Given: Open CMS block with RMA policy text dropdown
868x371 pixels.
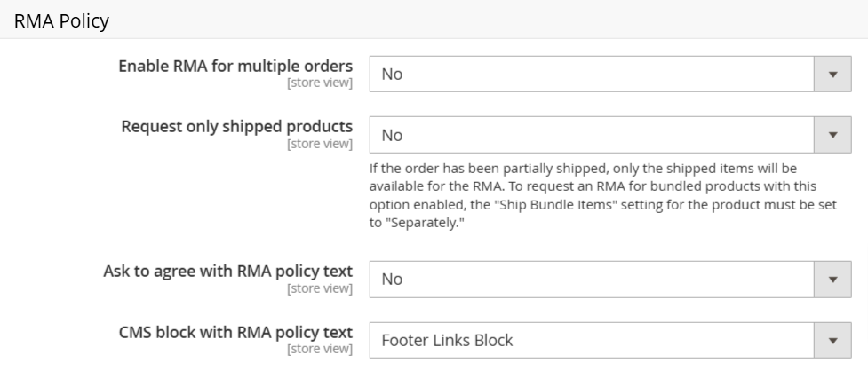Looking at the screenshot, I should pos(610,340).
